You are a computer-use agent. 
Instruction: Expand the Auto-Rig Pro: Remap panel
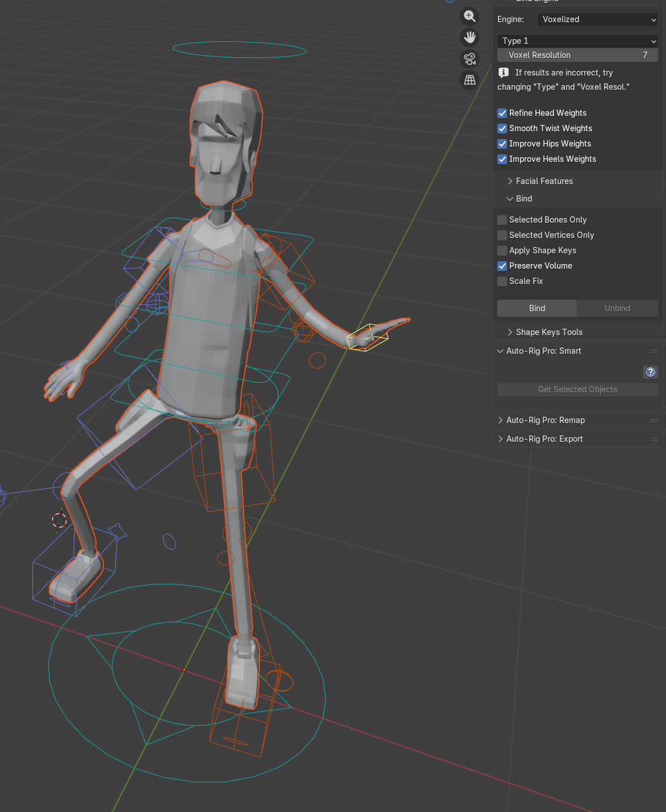click(x=545, y=420)
